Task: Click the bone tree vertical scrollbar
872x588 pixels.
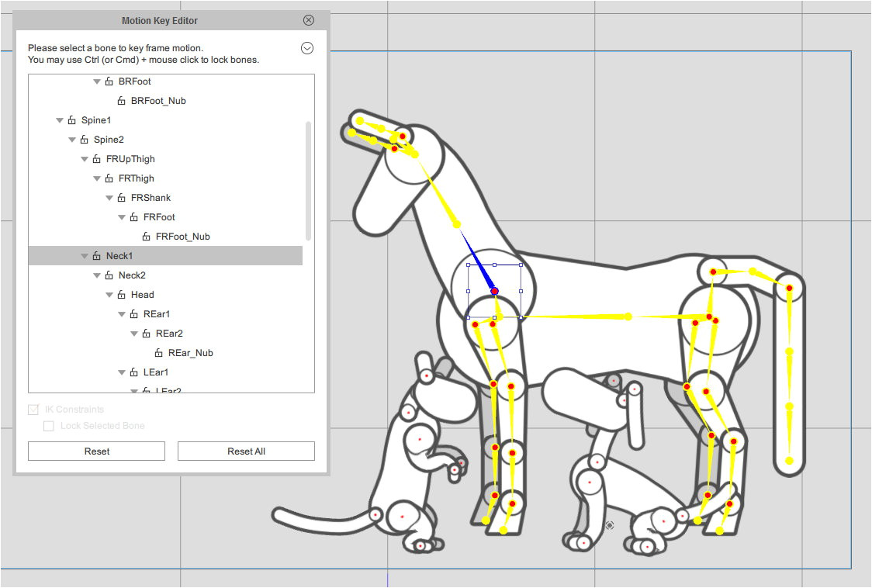Action: (309, 180)
